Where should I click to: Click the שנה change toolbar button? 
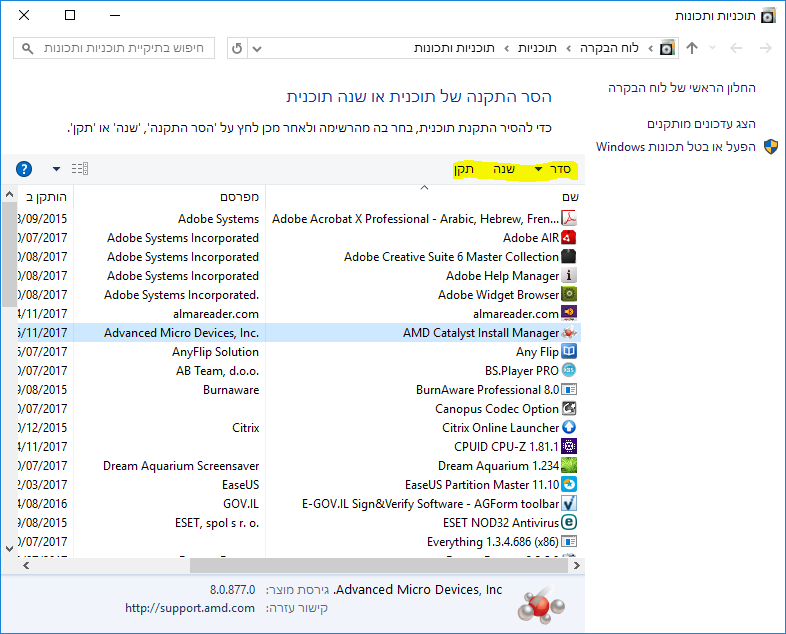[x=504, y=169]
